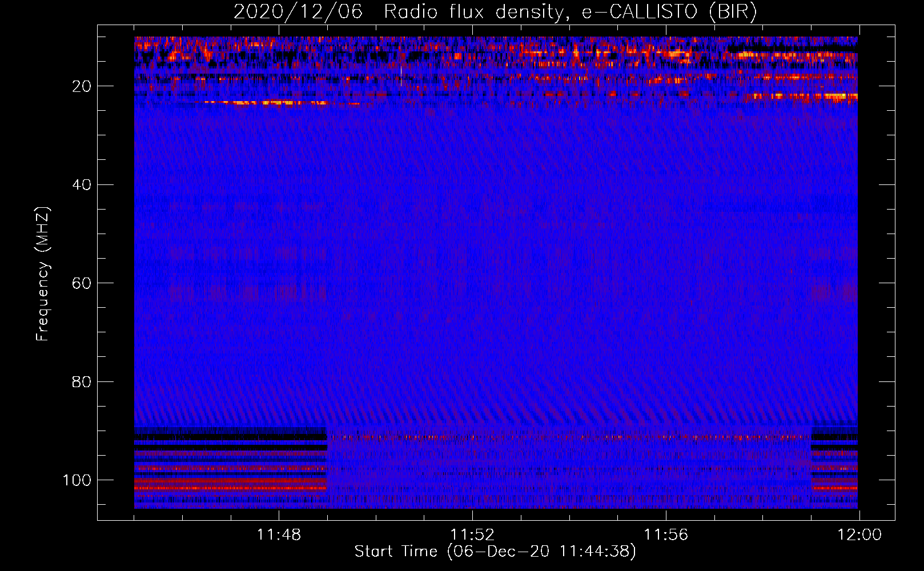Click the 11:48 time tick label

279,535
